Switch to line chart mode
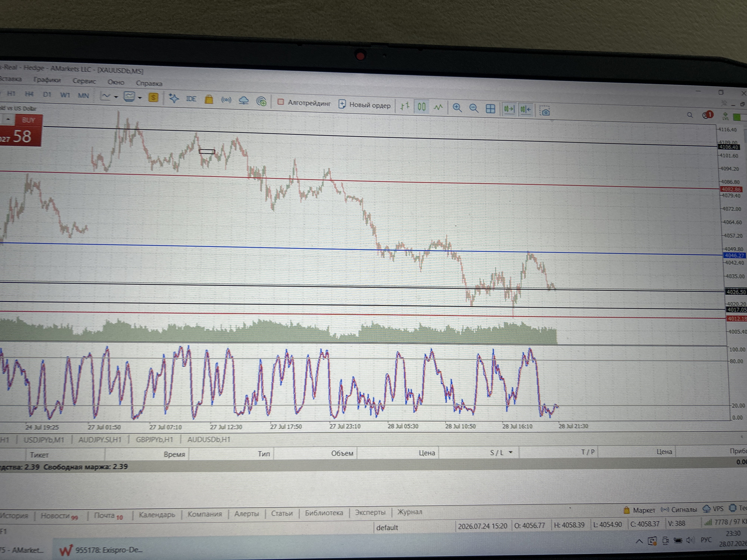Image resolution: width=747 pixels, height=560 pixels. [x=438, y=108]
